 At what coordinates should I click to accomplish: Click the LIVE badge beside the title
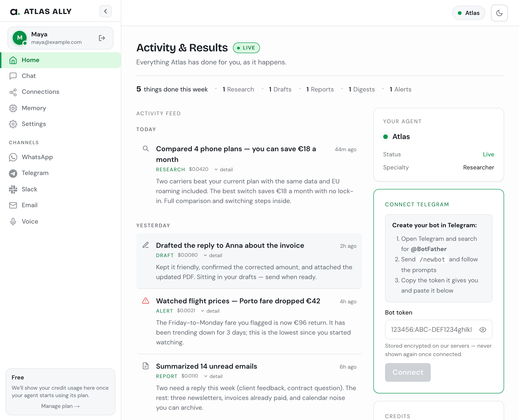[246, 48]
